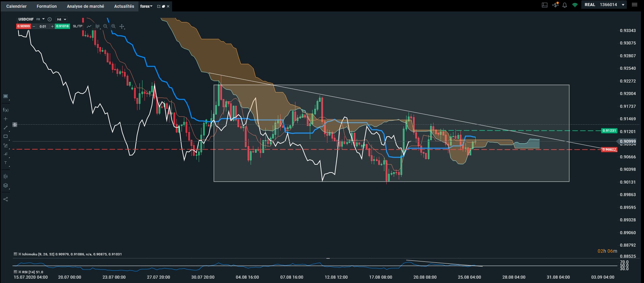Choose the text annotation tool
Image resolution: width=644 pixels, height=283 pixels.
5,163
